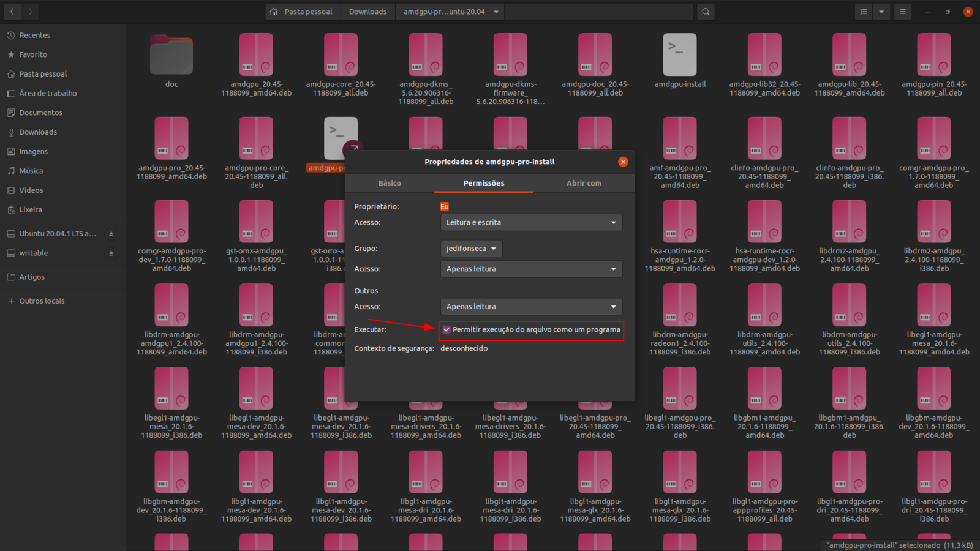Open the Downloads item in the sidebar
Screen dimensions: 980x551
(39, 132)
